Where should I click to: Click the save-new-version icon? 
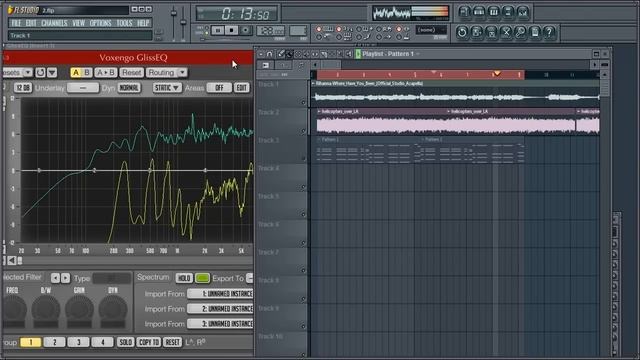point(477,32)
